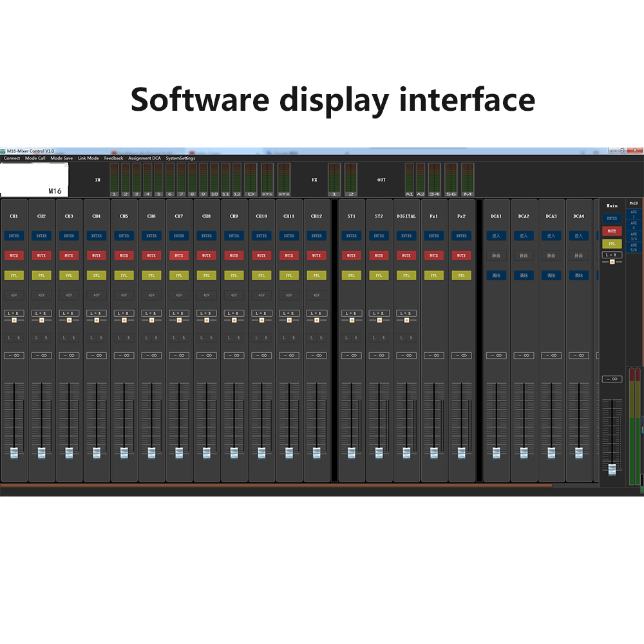Screen dimensions: 644x644
Task: Click the CH6 channel name label
Action: (x=151, y=216)
